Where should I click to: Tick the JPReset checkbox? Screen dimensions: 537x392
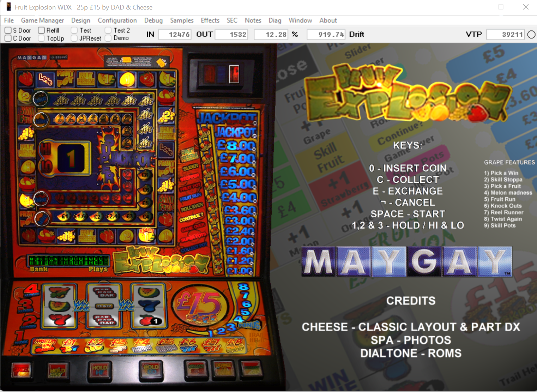[x=74, y=38]
